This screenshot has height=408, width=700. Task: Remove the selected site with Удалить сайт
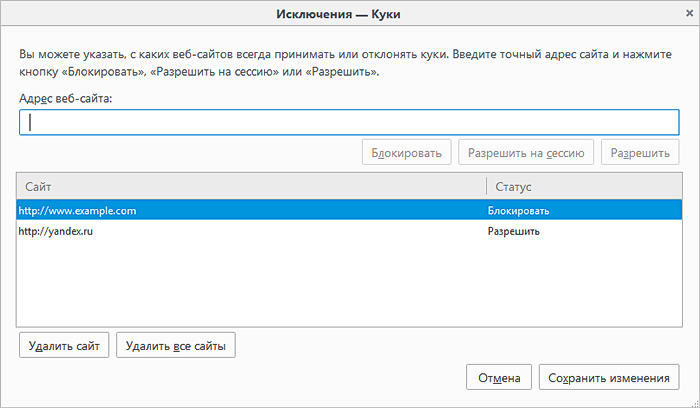point(64,346)
